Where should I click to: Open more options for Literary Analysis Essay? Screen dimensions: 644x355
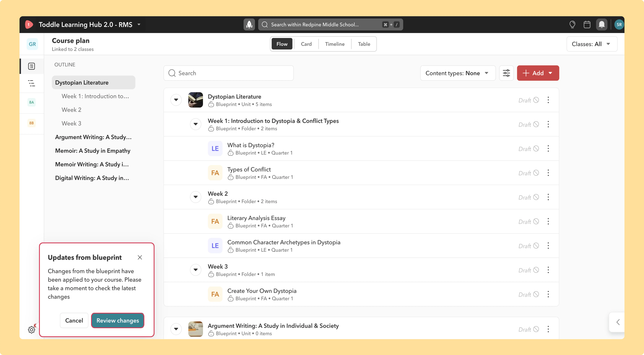pos(548,221)
